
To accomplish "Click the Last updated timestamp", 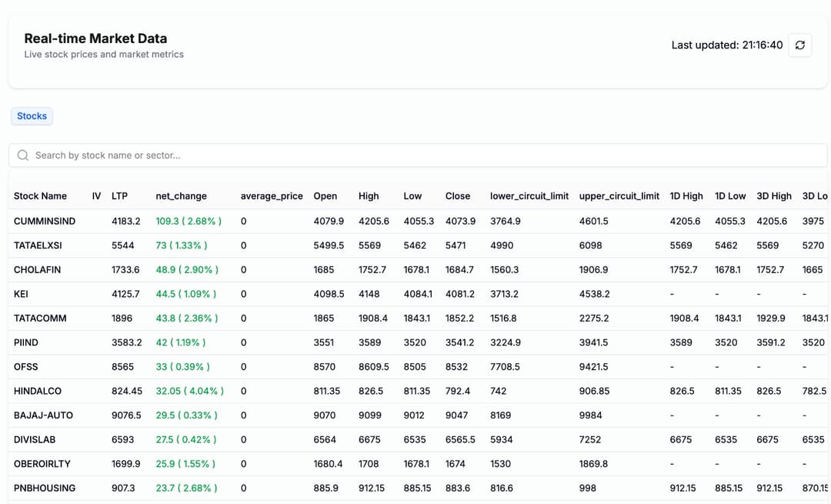I will coord(723,45).
